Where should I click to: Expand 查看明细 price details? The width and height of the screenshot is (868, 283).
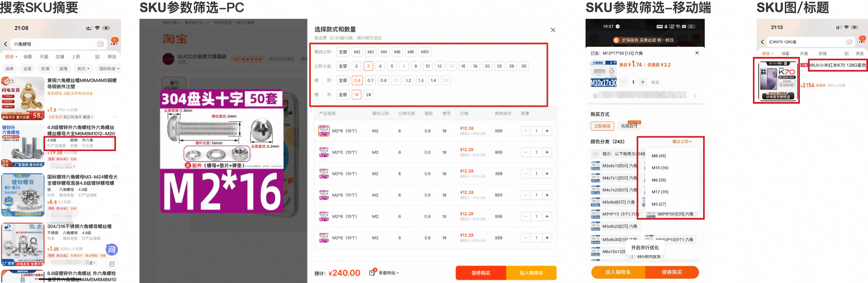click(x=389, y=273)
